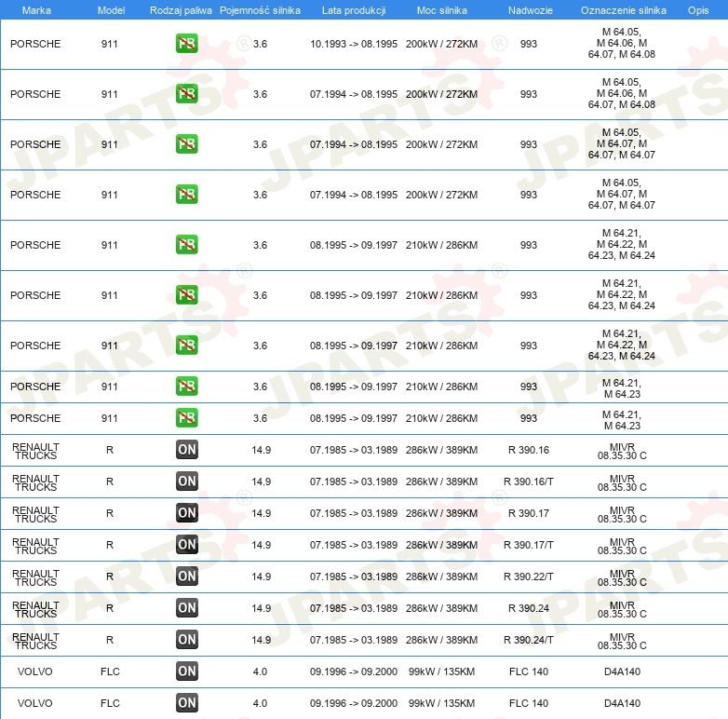Click 286kW / 389KM in R 390.16/T row
This screenshot has width=728, height=719.
[x=441, y=482]
